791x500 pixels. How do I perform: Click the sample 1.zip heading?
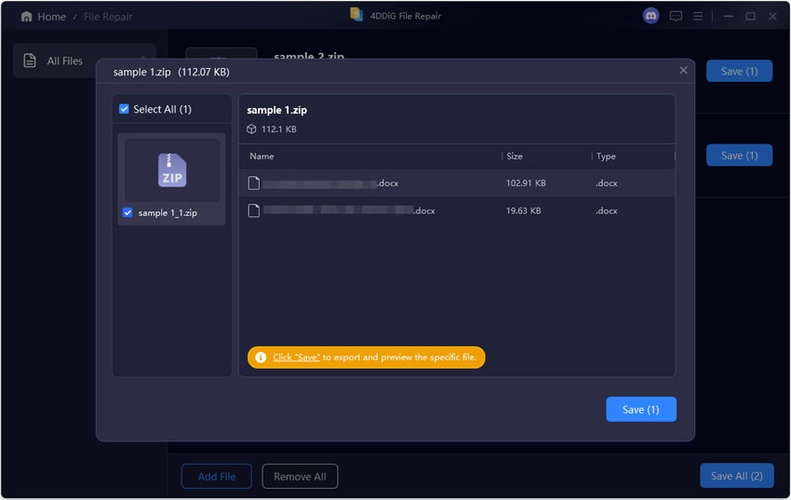tap(276, 110)
